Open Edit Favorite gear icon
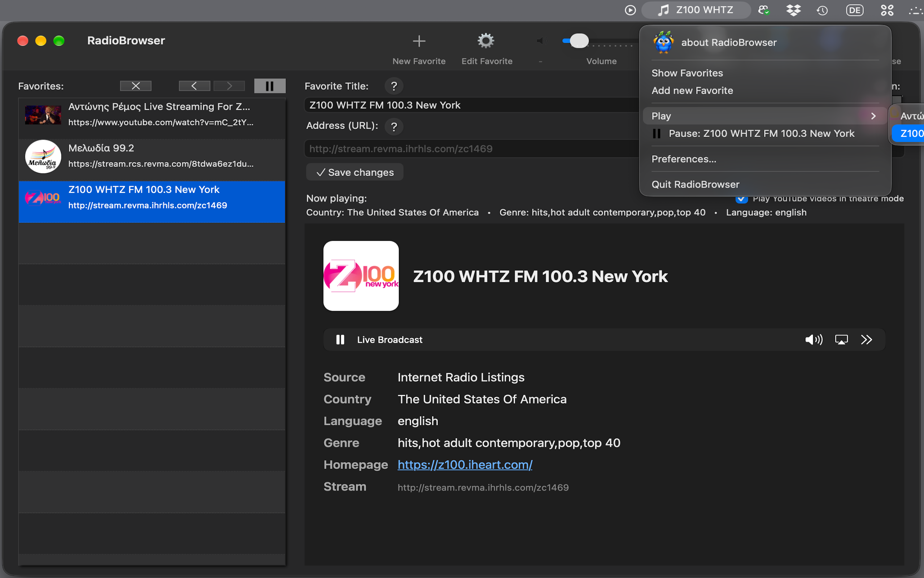The image size is (924, 578). pos(486,41)
